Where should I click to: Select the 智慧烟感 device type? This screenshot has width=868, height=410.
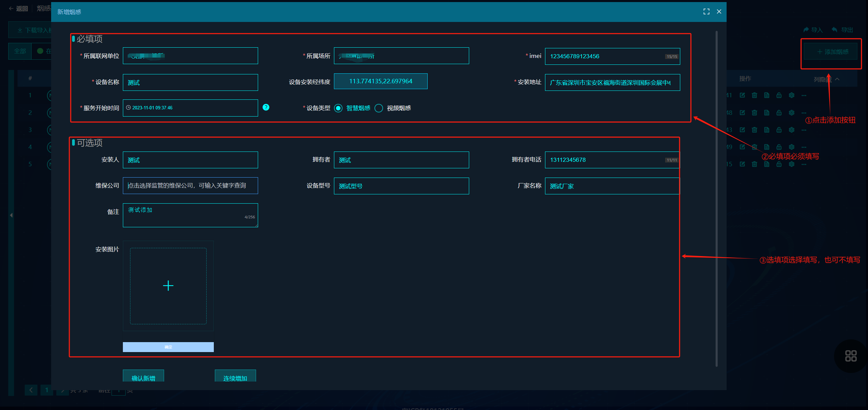click(x=352, y=108)
